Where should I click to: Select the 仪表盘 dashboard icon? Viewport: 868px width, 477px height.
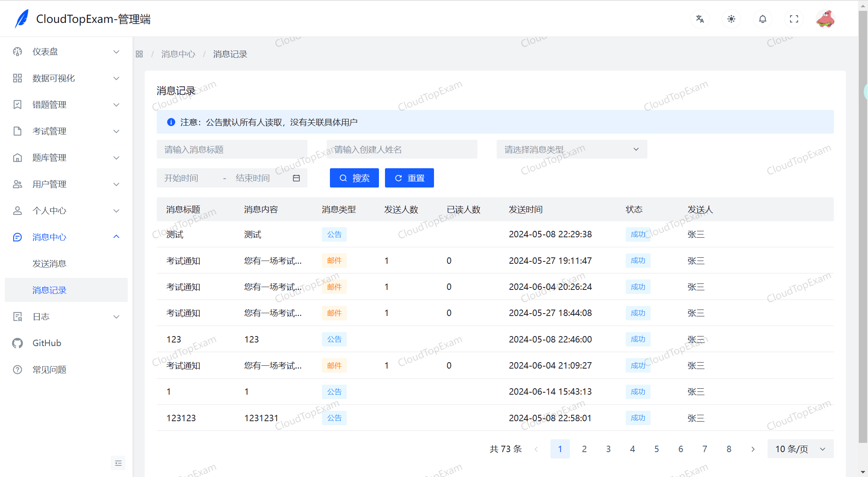click(x=17, y=51)
